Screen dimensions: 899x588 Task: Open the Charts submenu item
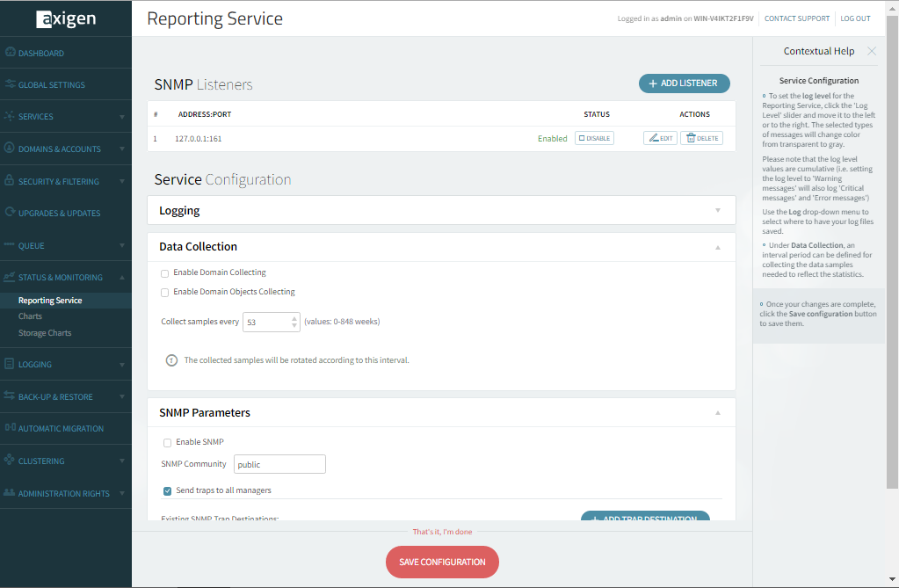31,316
